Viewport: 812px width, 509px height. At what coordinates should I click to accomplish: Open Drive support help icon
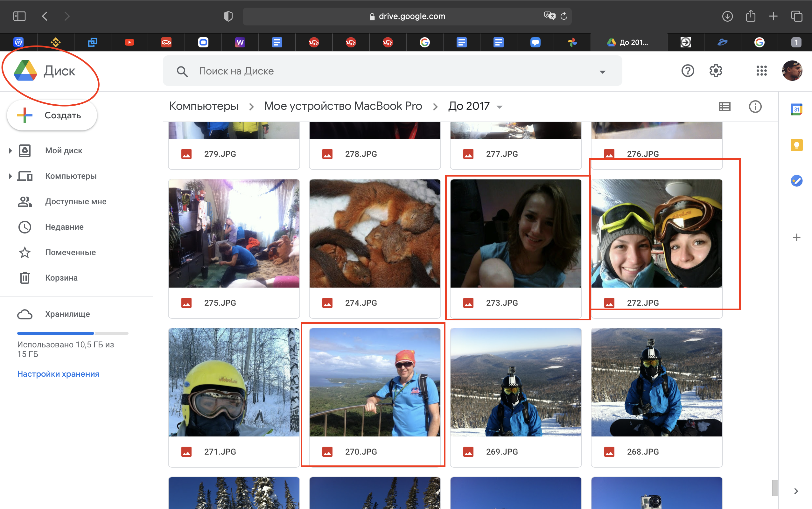(688, 71)
